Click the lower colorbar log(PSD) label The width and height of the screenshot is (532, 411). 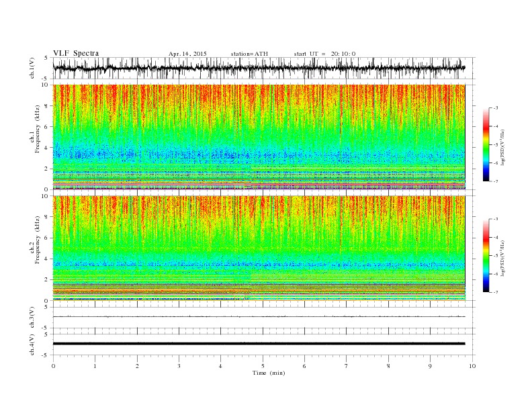[x=503, y=257]
